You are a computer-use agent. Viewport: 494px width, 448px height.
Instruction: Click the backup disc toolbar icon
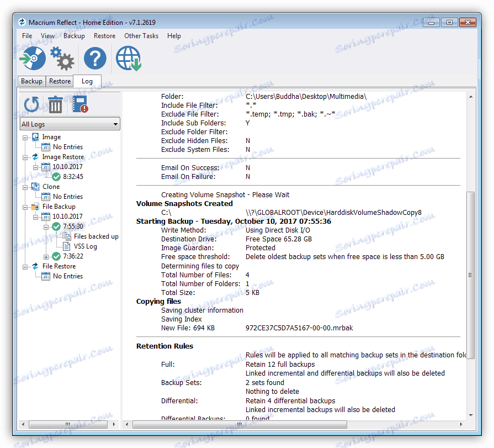[33, 59]
